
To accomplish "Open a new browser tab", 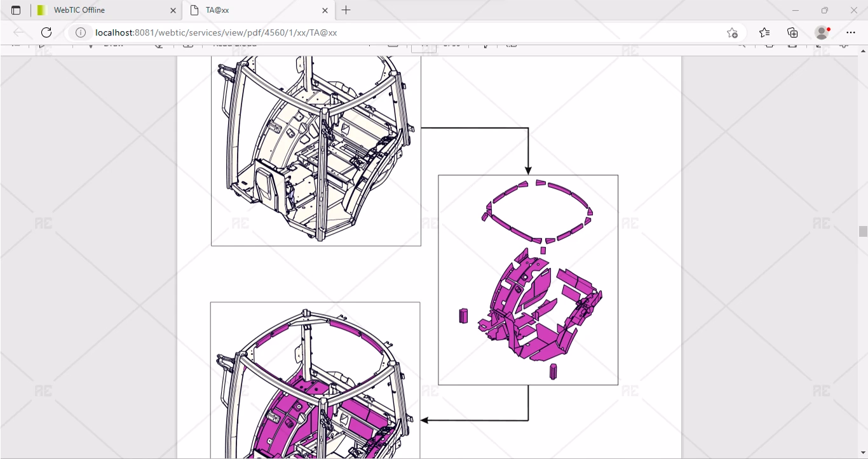I will [x=346, y=10].
